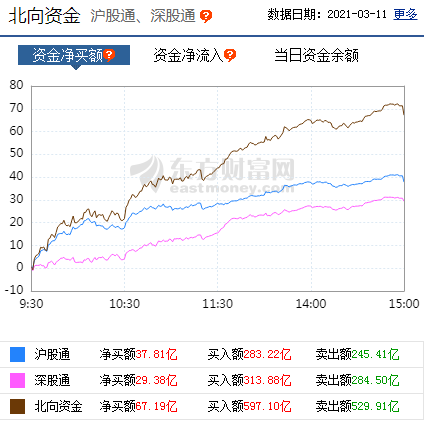Image resolution: width=424 pixels, height=421 pixels.
Task: Click the 沪股通、深股通 subtitle text
Action: coord(143,16)
